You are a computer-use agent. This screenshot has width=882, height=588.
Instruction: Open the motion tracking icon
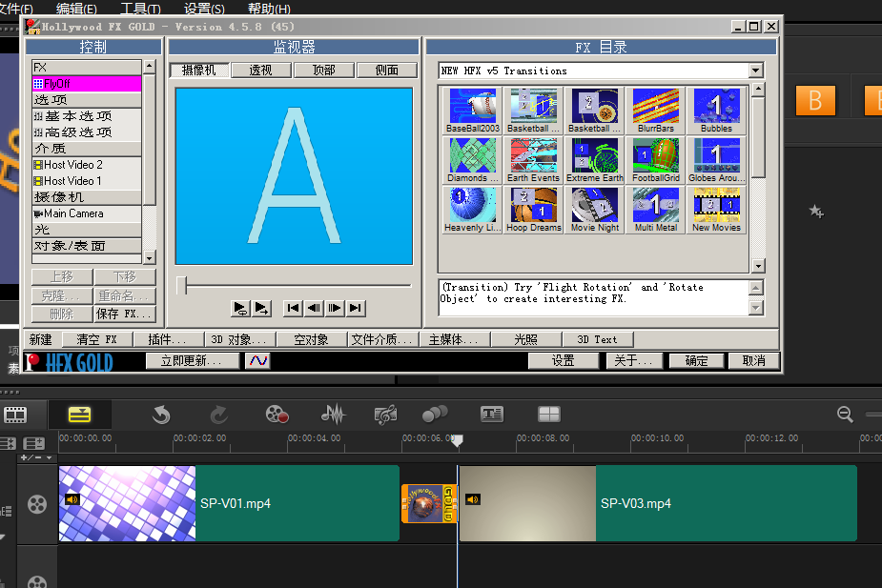(435, 415)
